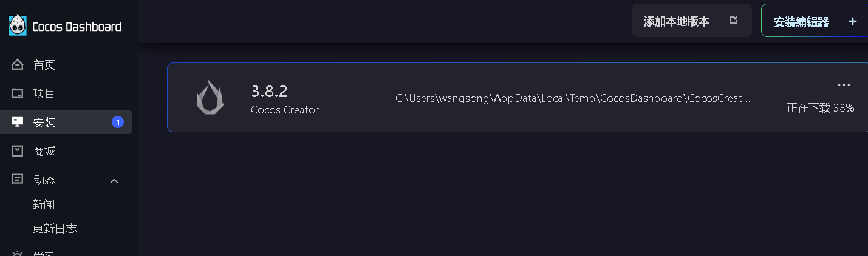Click the 动态 news feed icon
The height and width of the screenshot is (256, 868).
(x=18, y=180)
